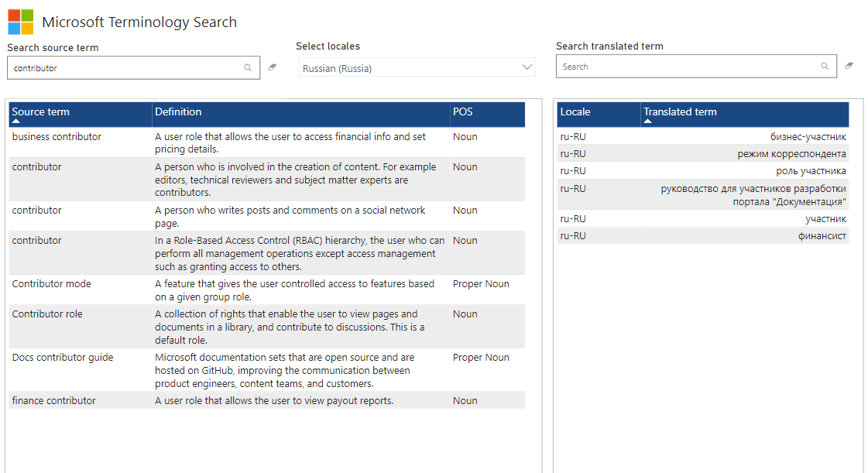
Task: Click the Microsoft logo
Action: [20, 22]
